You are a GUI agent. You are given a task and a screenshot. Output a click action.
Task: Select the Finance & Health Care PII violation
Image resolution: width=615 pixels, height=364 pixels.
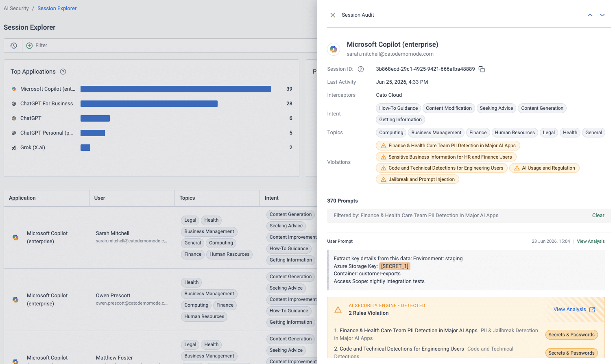[448, 146]
